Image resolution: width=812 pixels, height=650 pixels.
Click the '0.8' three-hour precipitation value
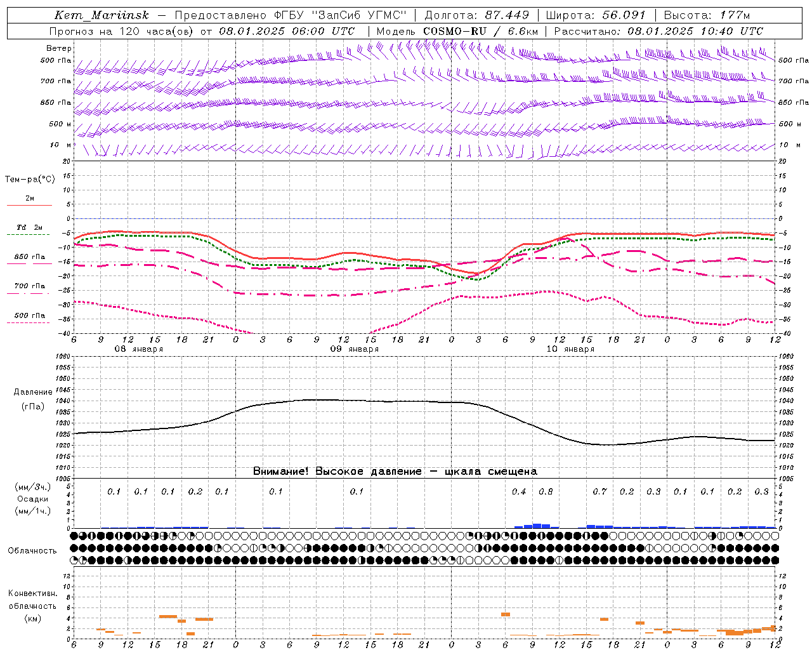click(546, 491)
